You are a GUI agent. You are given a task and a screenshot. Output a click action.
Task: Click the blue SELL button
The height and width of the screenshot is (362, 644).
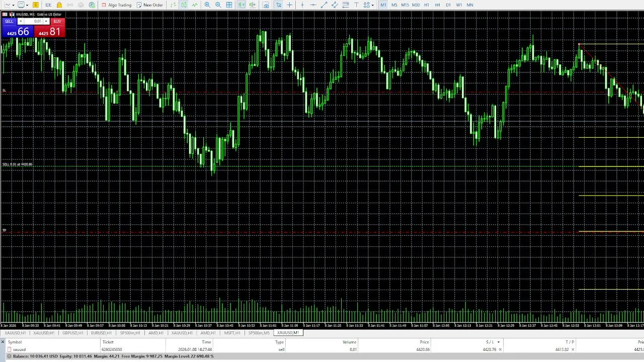9,22
